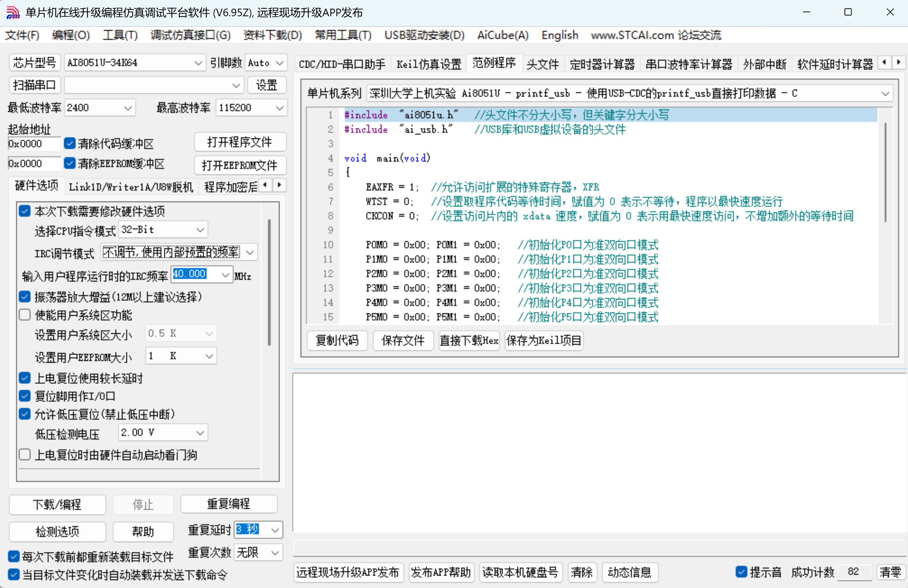Switch to 串口波特率计算器 tab
This screenshot has height=588, width=908.
point(688,64)
